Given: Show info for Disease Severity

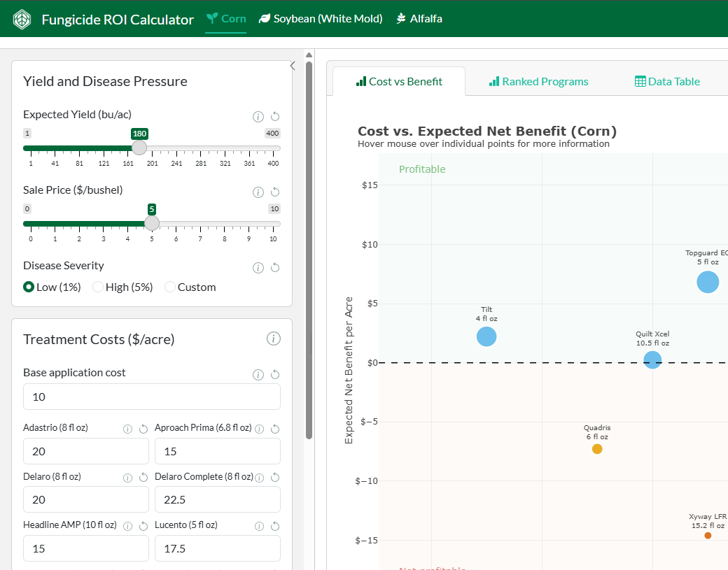Looking at the screenshot, I should [x=258, y=268].
